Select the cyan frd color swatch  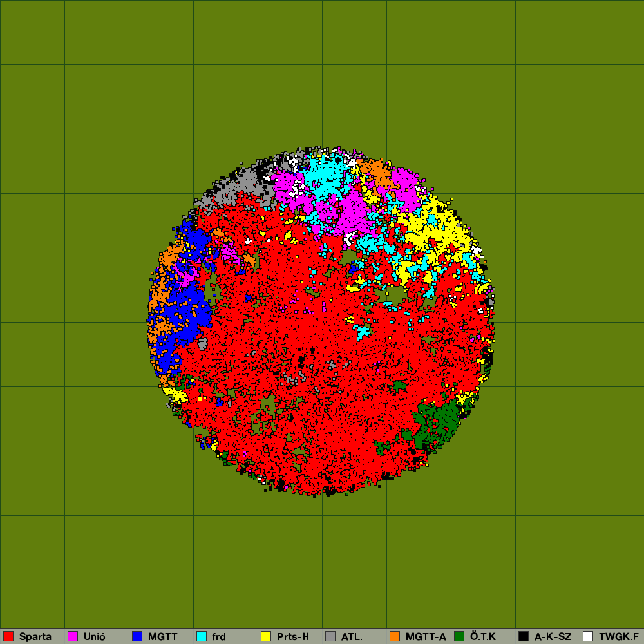click(x=202, y=636)
